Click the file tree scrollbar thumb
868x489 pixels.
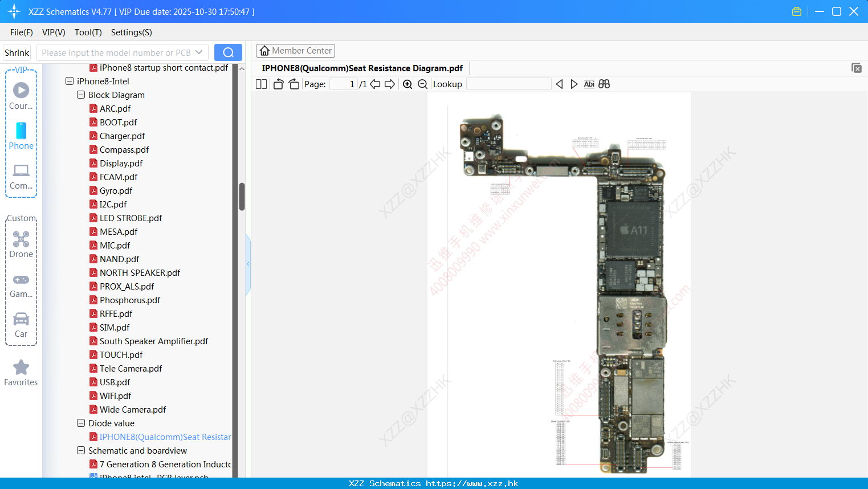point(242,197)
